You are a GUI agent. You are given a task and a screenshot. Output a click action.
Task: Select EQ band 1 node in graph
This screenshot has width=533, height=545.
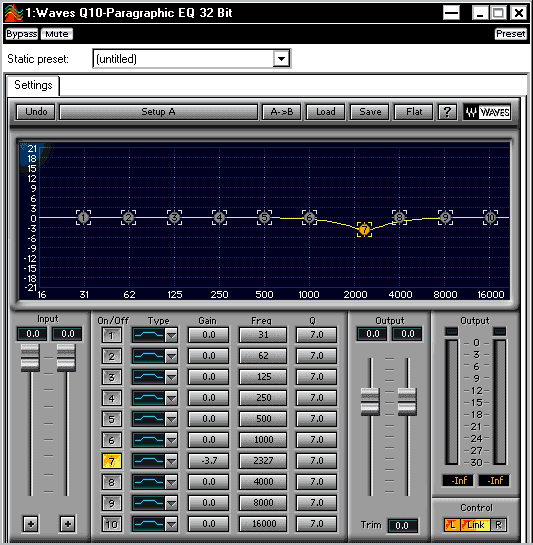coord(83,218)
